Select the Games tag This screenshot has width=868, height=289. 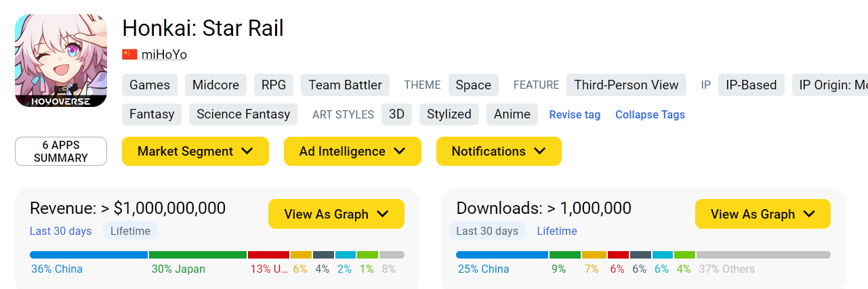150,85
